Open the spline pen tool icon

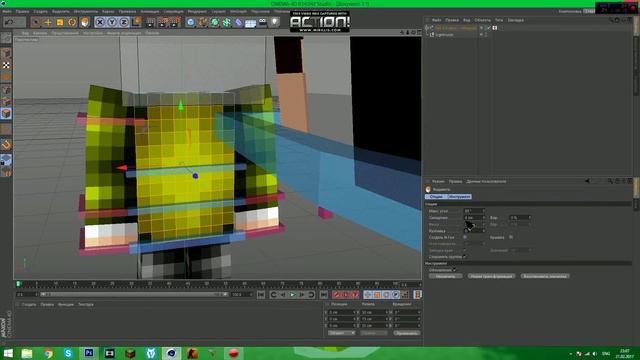pyautogui.click(x=202, y=22)
